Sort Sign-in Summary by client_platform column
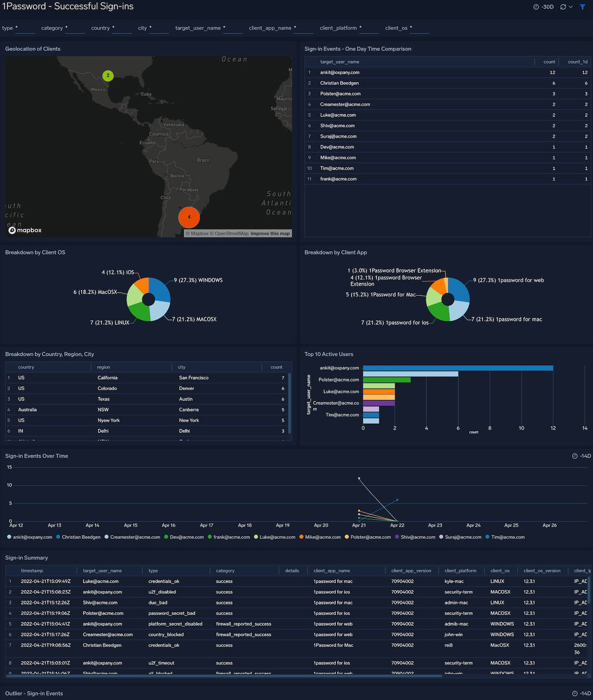593x700 pixels. coord(461,571)
